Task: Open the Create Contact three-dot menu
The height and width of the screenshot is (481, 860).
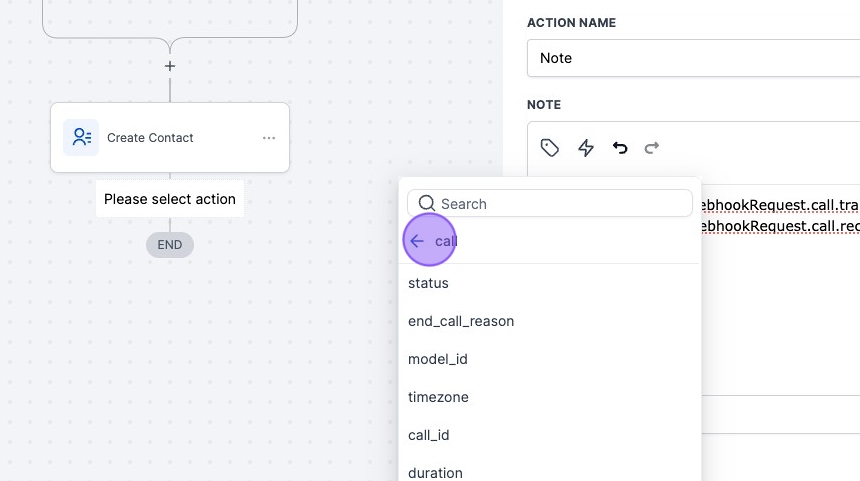Action: [x=269, y=138]
